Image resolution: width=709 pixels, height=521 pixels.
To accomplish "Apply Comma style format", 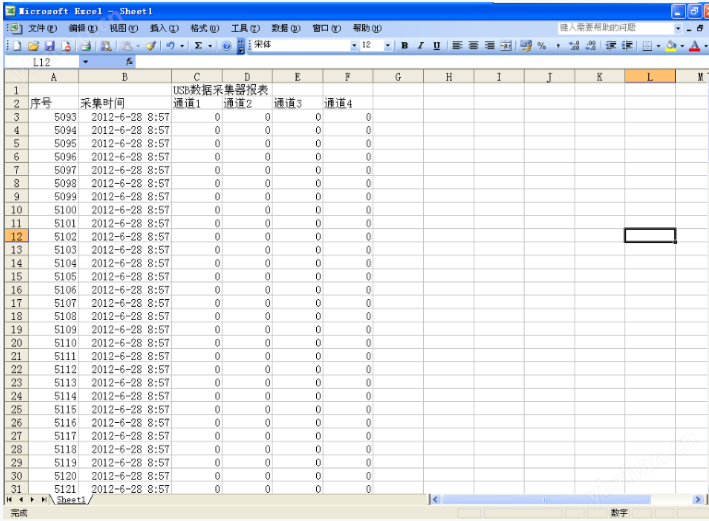I will tap(558, 46).
